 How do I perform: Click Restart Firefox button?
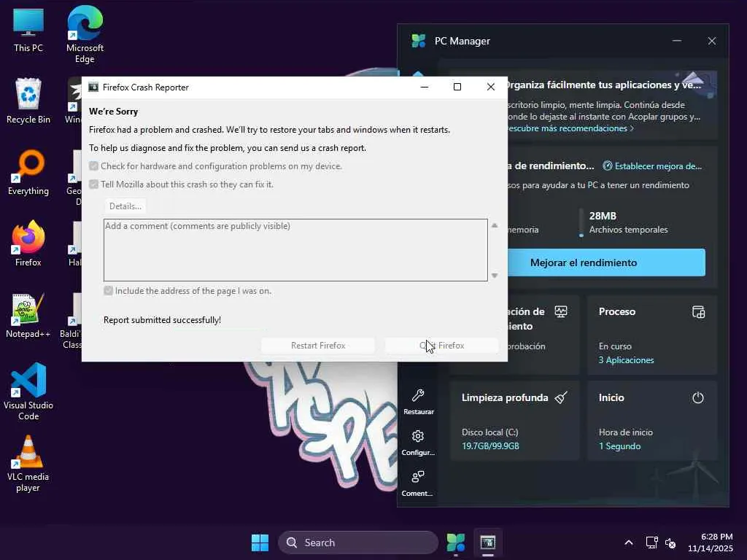pyautogui.click(x=318, y=346)
